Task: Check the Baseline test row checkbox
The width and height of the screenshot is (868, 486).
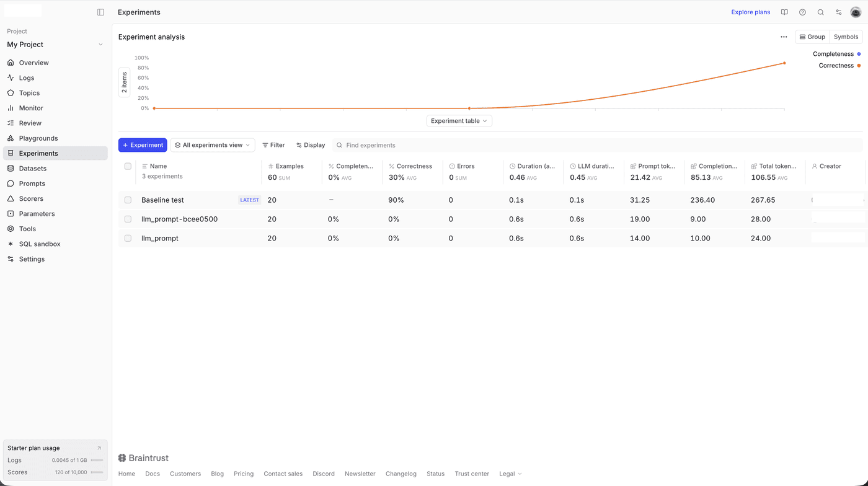Action: point(128,200)
